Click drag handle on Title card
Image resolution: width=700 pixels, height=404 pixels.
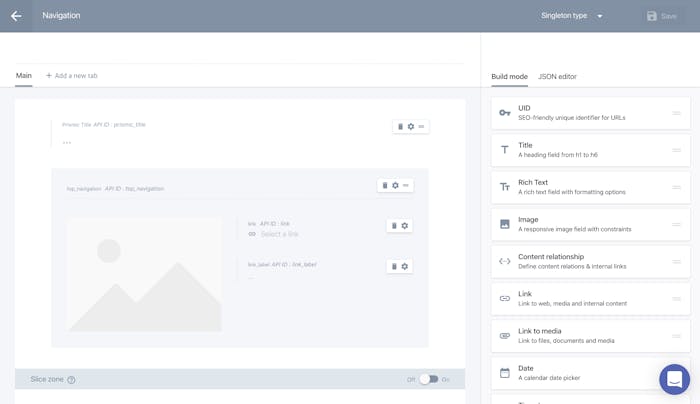tap(676, 150)
